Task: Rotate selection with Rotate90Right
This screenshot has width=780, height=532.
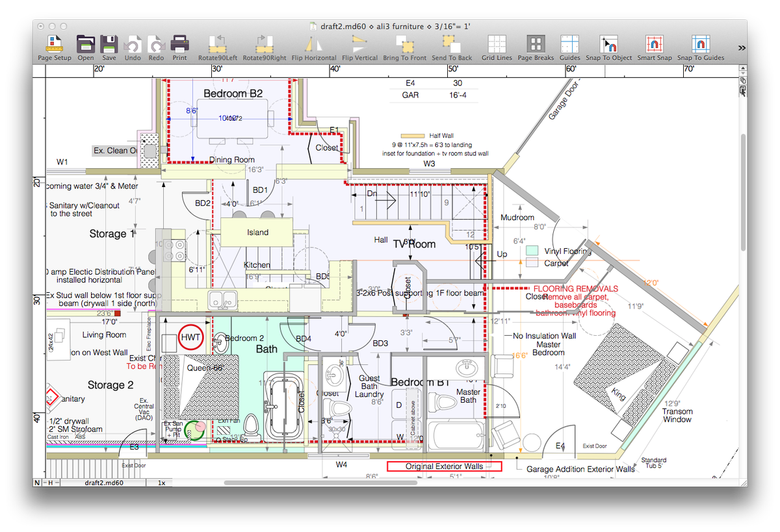Action: pos(265,48)
